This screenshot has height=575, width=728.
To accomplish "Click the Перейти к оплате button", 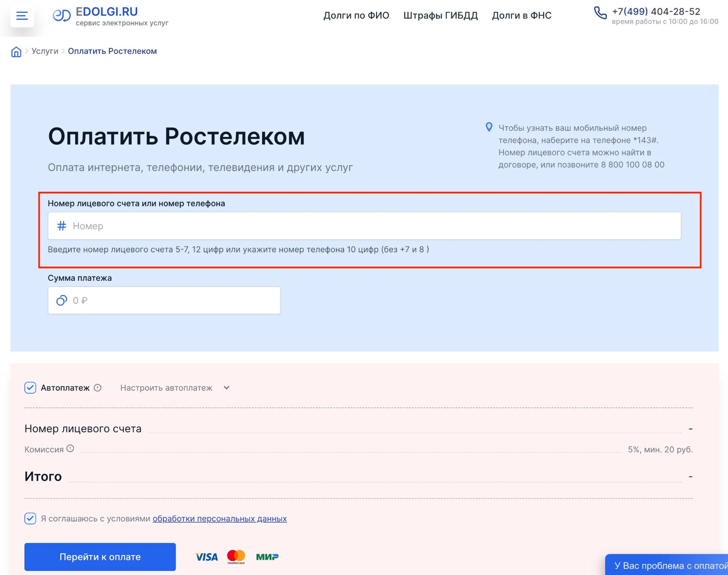I will 99,556.
